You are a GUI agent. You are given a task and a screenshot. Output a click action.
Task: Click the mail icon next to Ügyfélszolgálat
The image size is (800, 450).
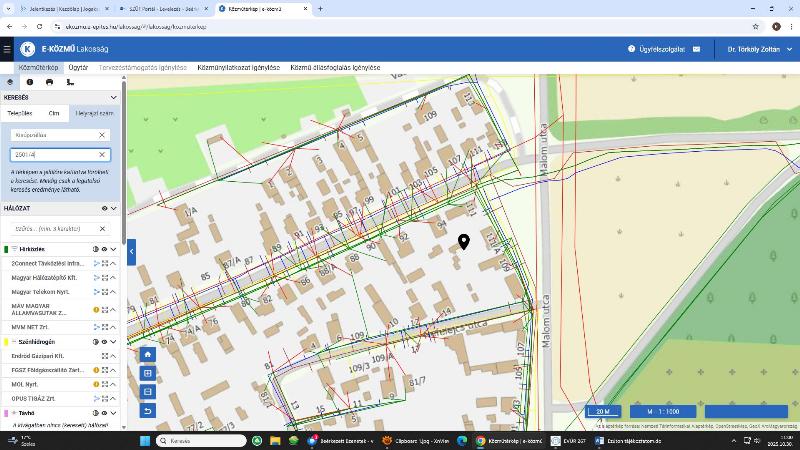pos(696,48)
